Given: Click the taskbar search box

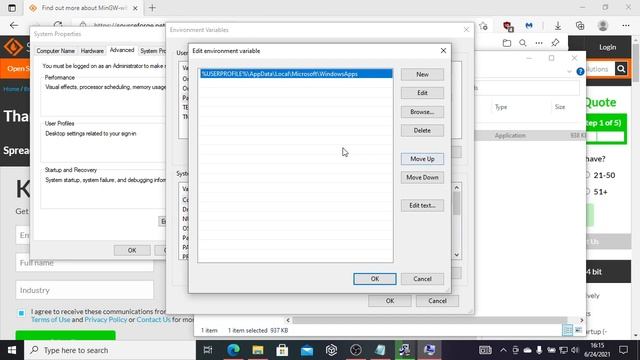Looking at the screenshot, I should tap(110, 350).
